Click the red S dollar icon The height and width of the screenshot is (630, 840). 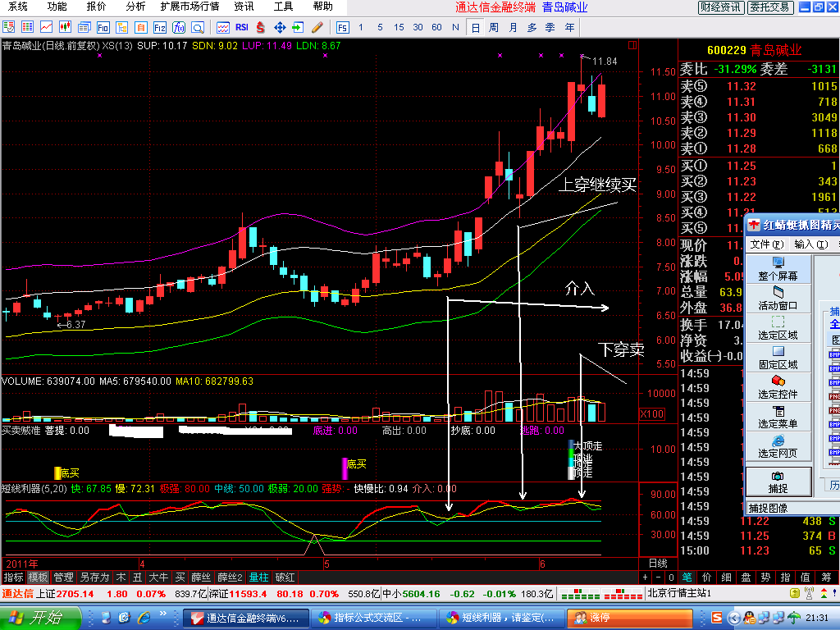260,27
